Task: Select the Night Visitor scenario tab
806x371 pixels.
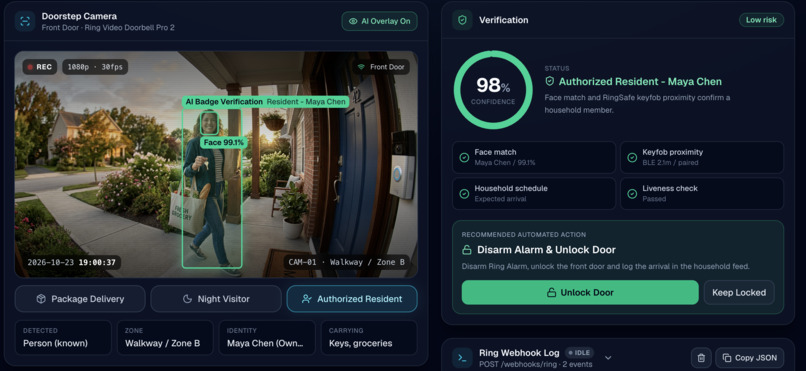Action: coord(216,299)
